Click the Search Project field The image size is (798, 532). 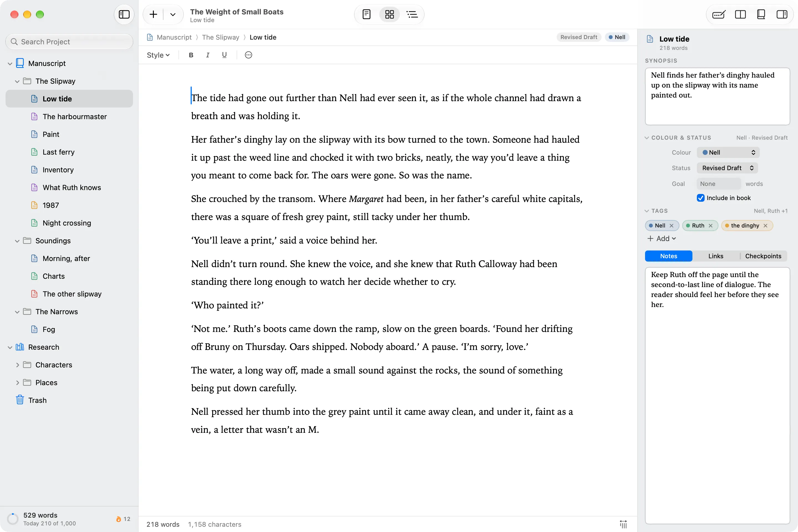click(x=69, y=42)
